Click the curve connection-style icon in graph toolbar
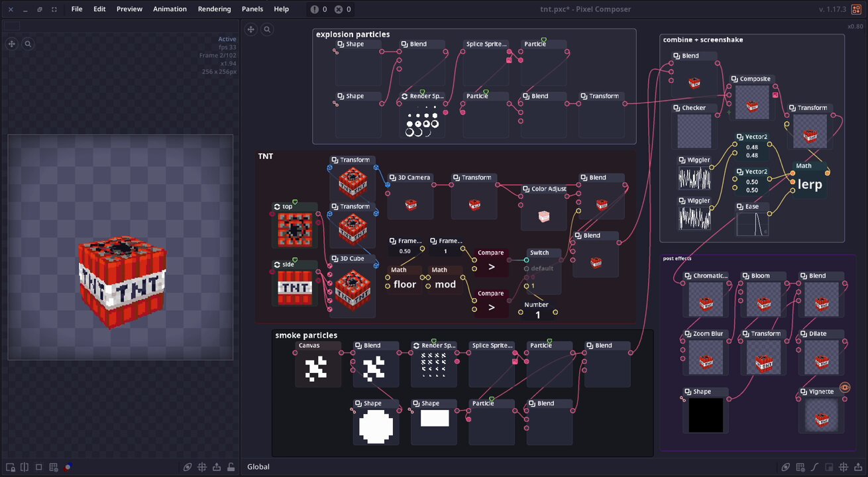Viewport: 868px width, 477px height. pos(814,467)
